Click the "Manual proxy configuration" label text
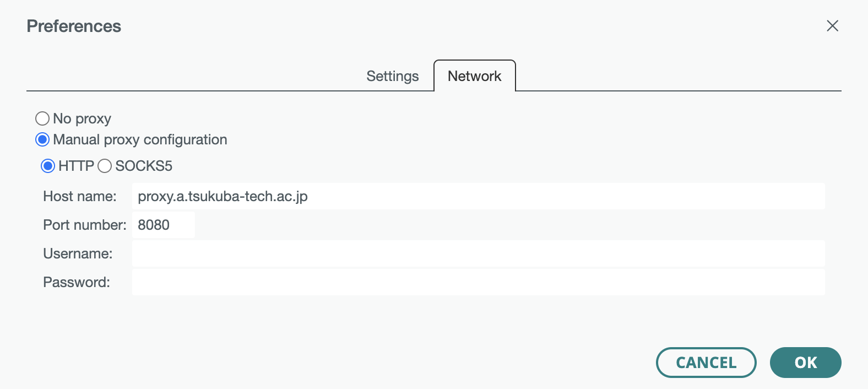The width and height of the screenshot is (868, 389). (x=140, y=139)
